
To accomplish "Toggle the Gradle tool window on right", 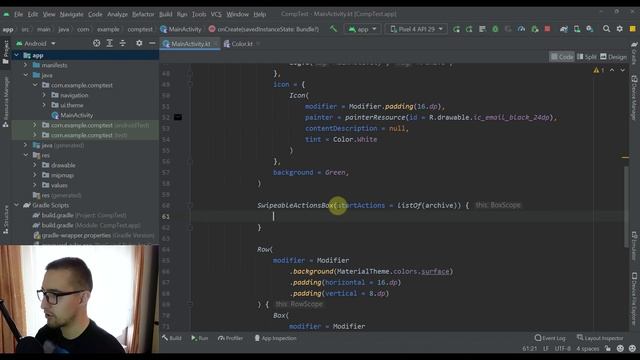I will 634,53.
